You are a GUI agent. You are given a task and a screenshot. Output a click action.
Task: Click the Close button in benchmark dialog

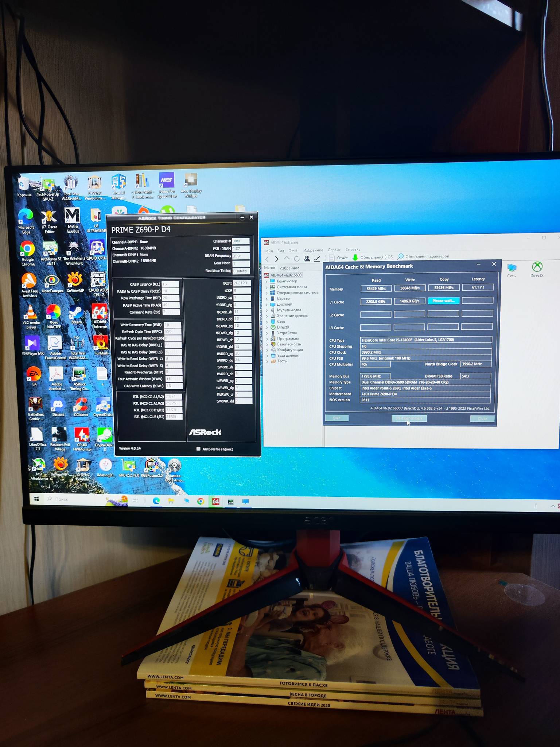coord(482,419)
